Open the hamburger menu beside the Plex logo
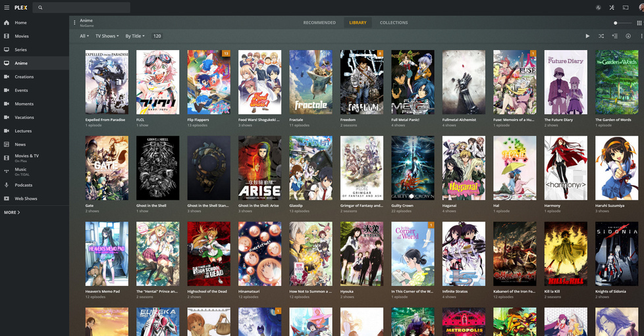The width and height of the screenshot is (644, 336). click(x=7, y=7)
